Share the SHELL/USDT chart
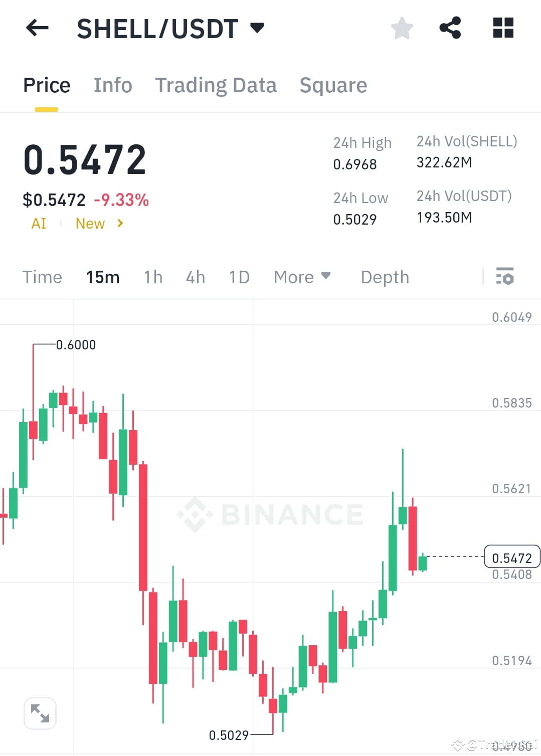Image resolution: width=541 pixels, height=756 pixels. 450,29
